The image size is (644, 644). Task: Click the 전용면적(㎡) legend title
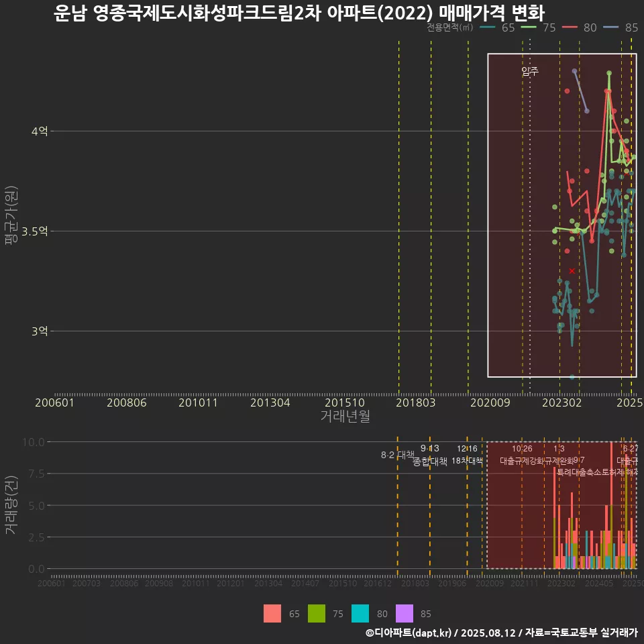[449, 28]
